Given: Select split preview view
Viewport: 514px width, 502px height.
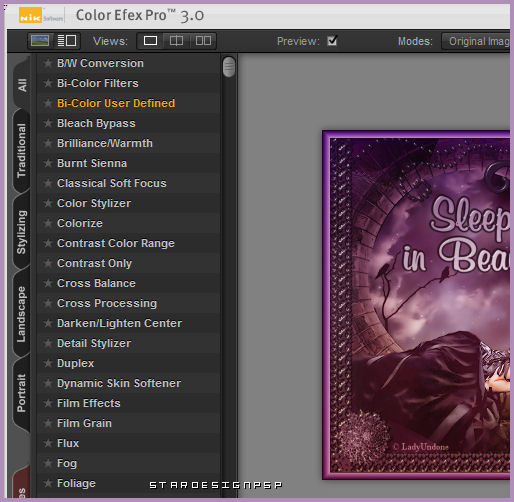Looking at the screenshot, I should pos(176,41).
